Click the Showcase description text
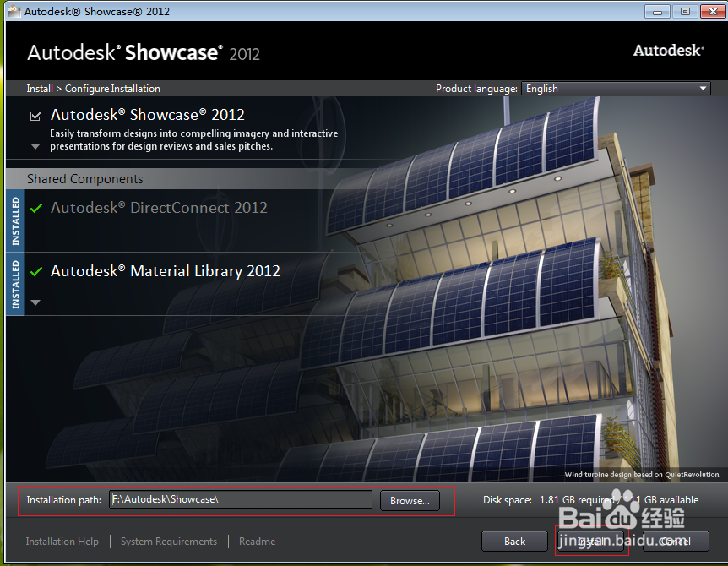This screenshot has height=566, width=728. coord(194,139)
